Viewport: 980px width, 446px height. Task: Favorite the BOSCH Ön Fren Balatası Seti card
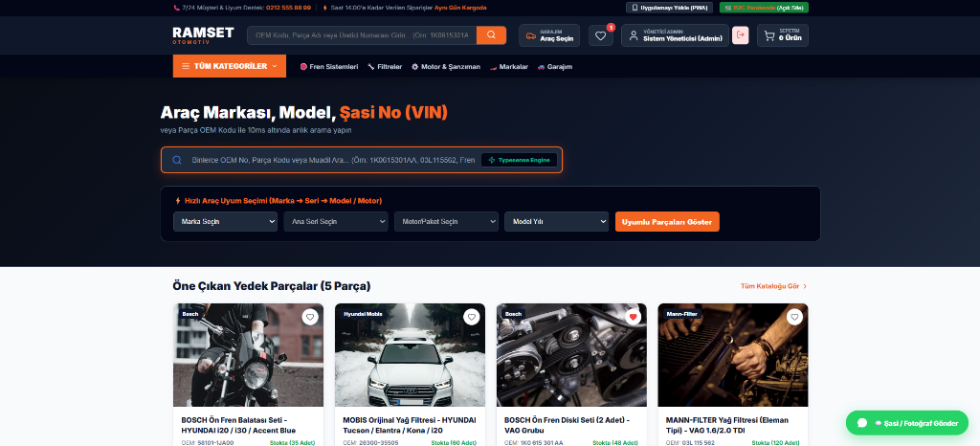click(x=310, y=318)
